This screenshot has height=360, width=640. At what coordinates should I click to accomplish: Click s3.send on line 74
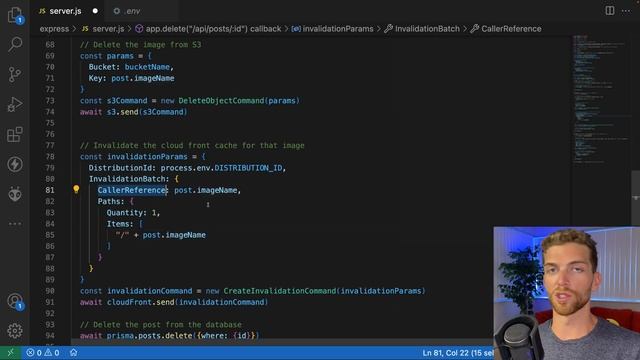[x=122, y=112]
